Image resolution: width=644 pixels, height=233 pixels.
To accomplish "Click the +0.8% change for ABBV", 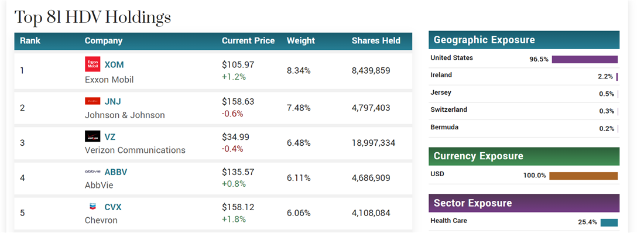I will coord(234,184).
